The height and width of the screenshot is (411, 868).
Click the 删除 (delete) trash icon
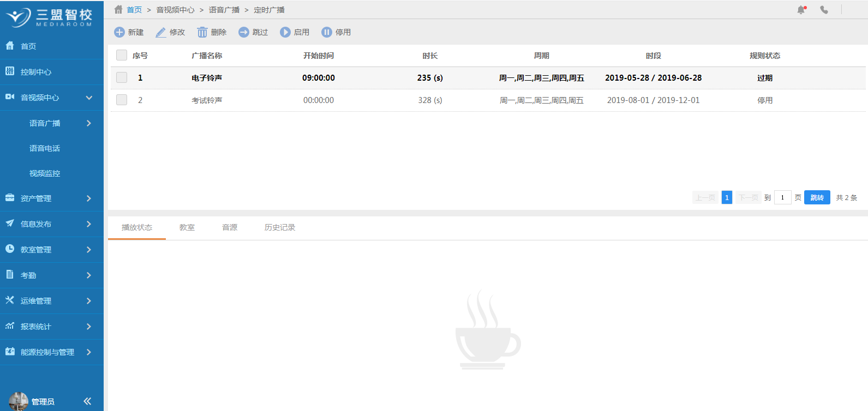pyautogui.click(x=202, y=33)
